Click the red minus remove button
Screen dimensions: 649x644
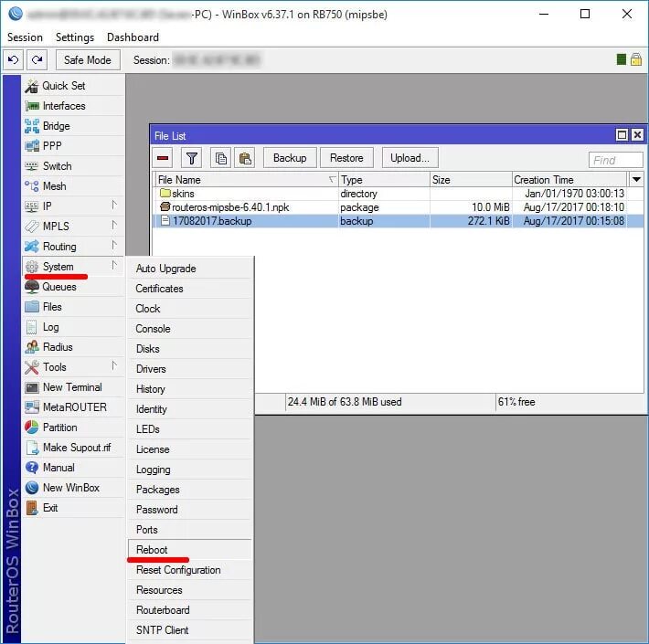(x=163, y=158)
